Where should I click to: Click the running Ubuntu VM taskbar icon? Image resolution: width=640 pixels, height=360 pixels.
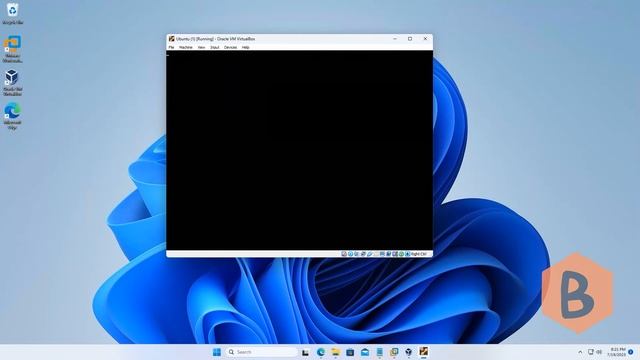point(424,352)
